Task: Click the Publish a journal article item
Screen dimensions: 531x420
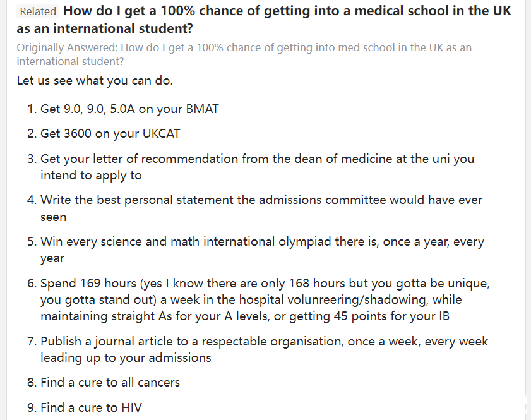Action: 258,349
